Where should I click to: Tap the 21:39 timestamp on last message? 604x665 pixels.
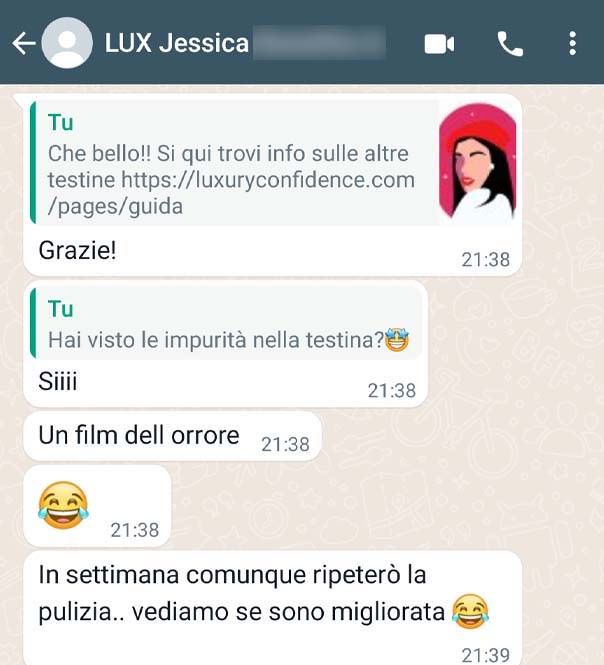(486, 655)
